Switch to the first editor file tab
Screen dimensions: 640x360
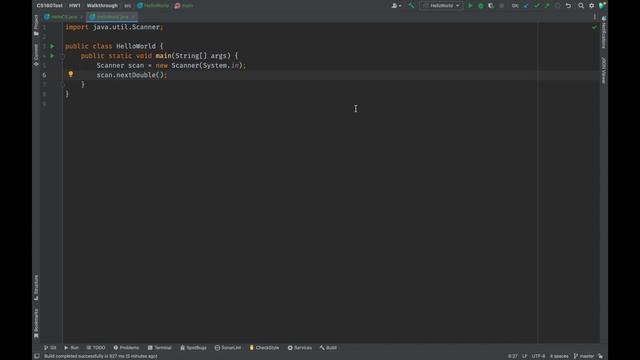(x=64, y=17)
